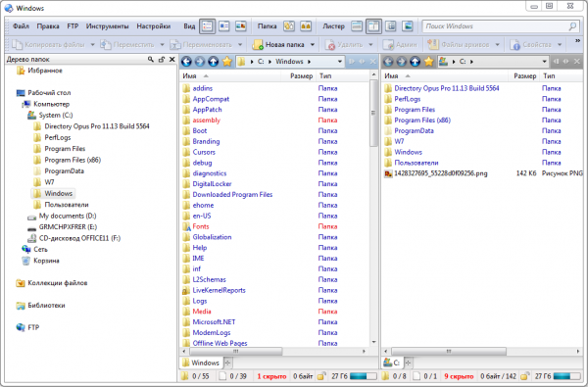Click the Избранное icon in folder tree
The image size is (588, 387).
[21, 71]
